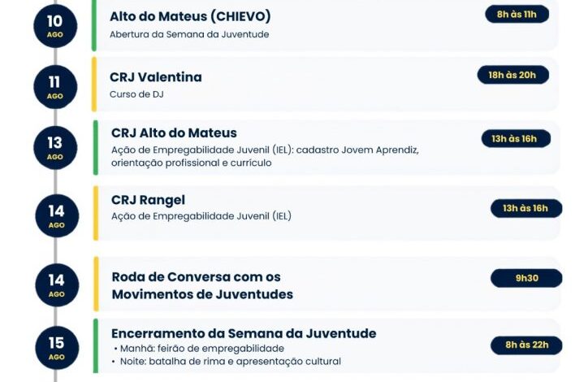Select the 8h às 22h time badge
Screen dimensions: 588x382
[x=526, y=345]
